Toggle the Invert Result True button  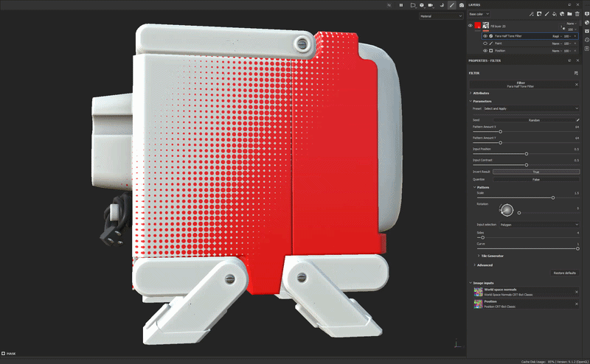pos(535,172)
